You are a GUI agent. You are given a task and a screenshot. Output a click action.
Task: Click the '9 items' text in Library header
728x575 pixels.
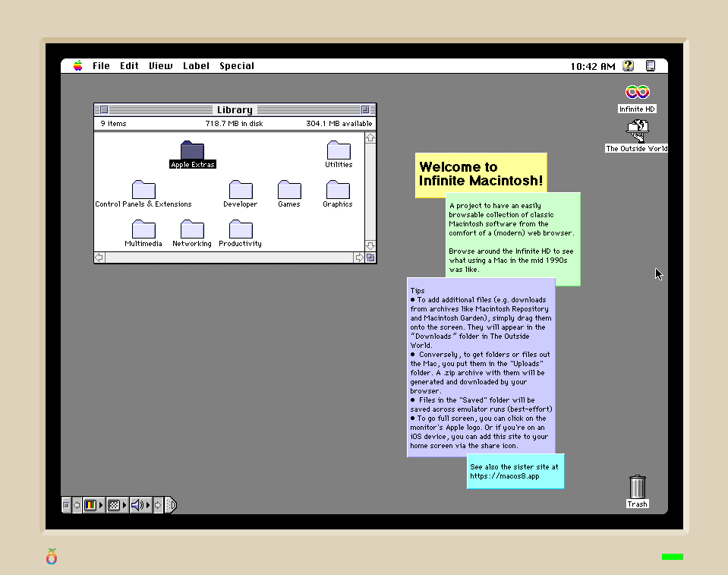click(113, 124)
